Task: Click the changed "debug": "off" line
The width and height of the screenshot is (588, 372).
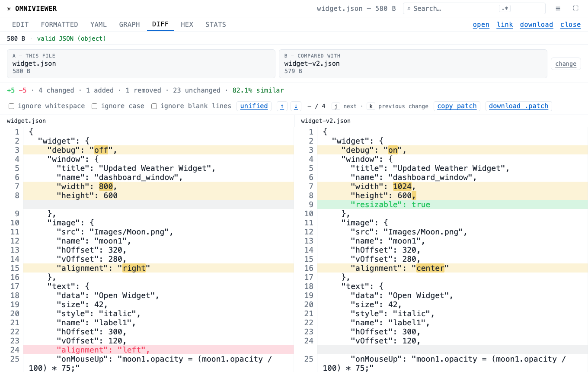Action: [x=158, y=150]
